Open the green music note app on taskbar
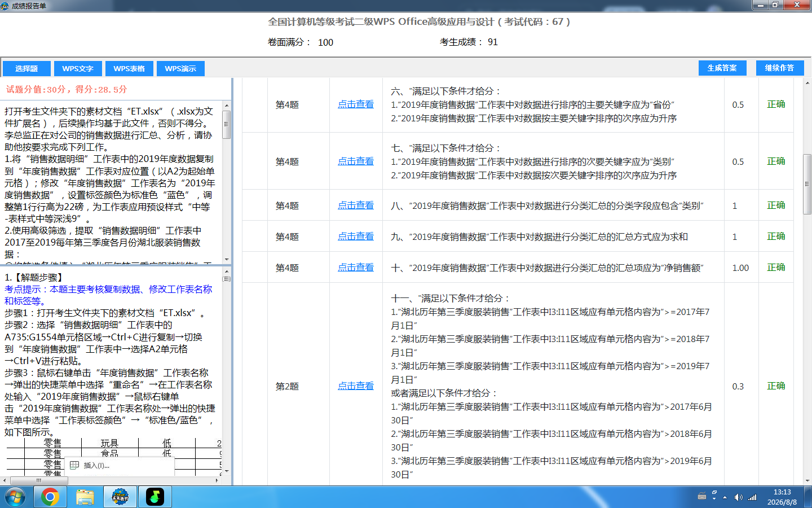812x508 pixels. [155, 497]
